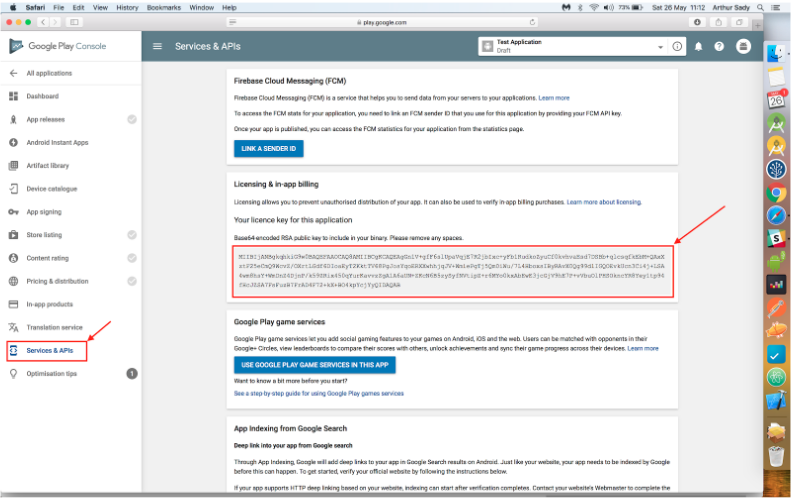Click the Store listing checkmark badge

(132, 235)
